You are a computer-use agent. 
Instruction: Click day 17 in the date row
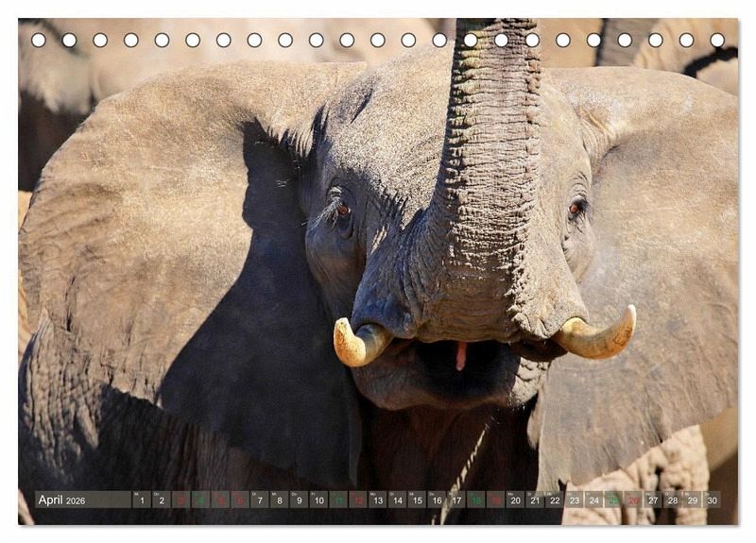pos(456,500)
